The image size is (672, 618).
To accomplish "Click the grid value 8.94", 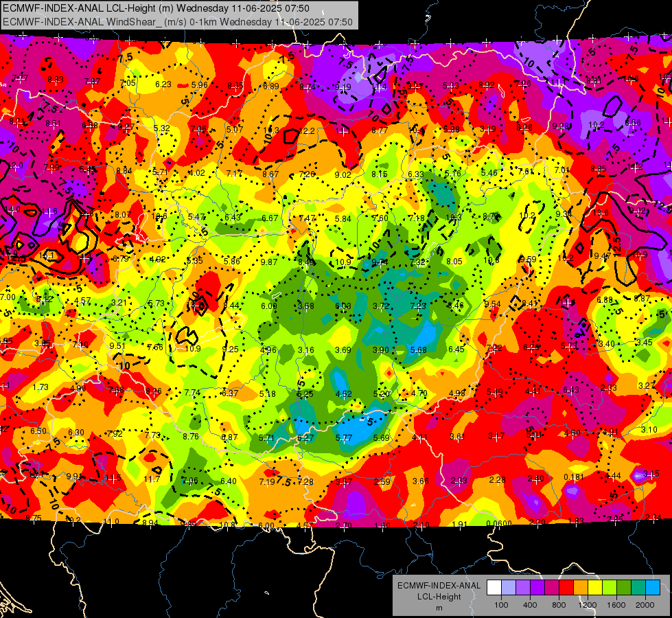I will 150,523.
